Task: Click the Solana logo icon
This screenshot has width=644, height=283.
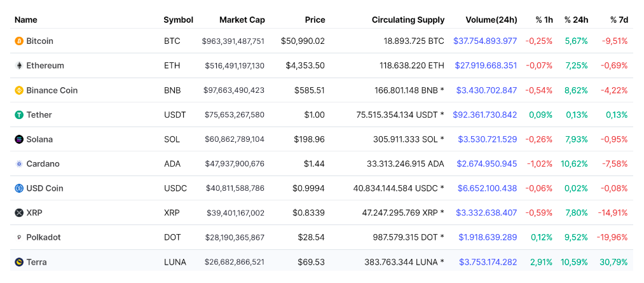Action: point(19,139)
